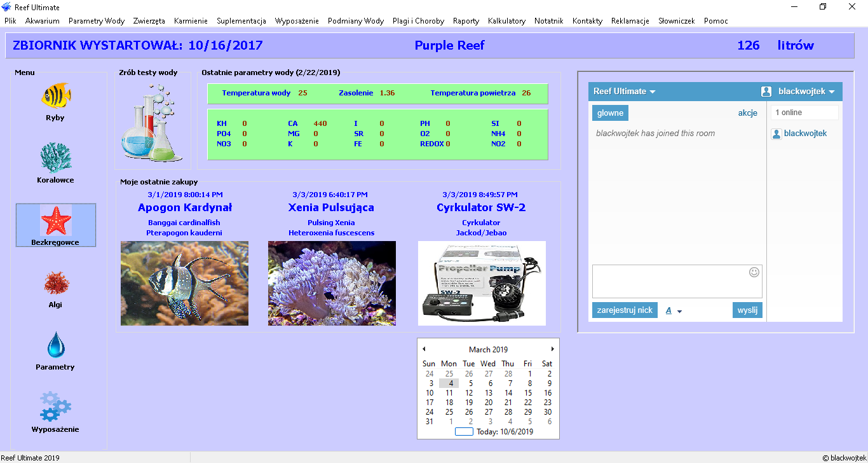Click the Apogon Kardynał fish photo

point(184,283)
